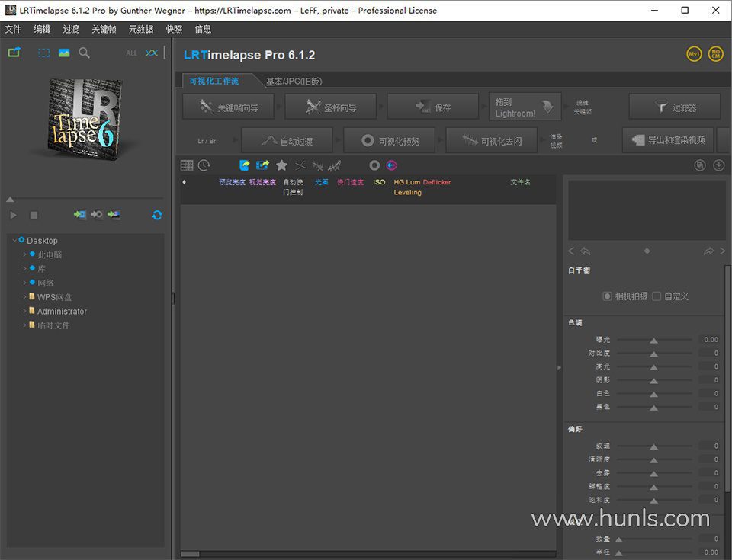732x560 pixels.
Task: Click the clock history icon in table toolbar
Action: click(x=204, y=165)
